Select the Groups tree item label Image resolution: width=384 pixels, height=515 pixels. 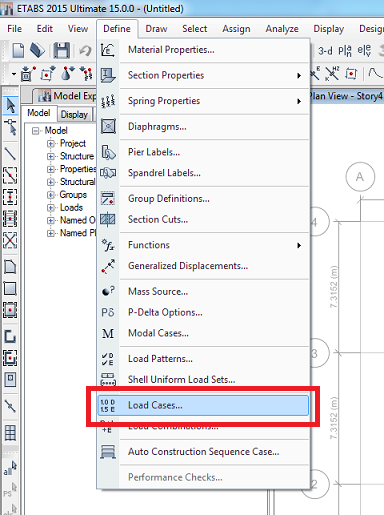[73, 195]
